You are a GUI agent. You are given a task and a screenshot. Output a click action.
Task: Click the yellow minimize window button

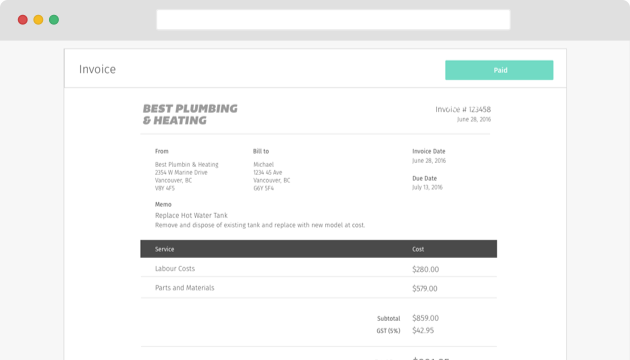click(x=38, y=20)
